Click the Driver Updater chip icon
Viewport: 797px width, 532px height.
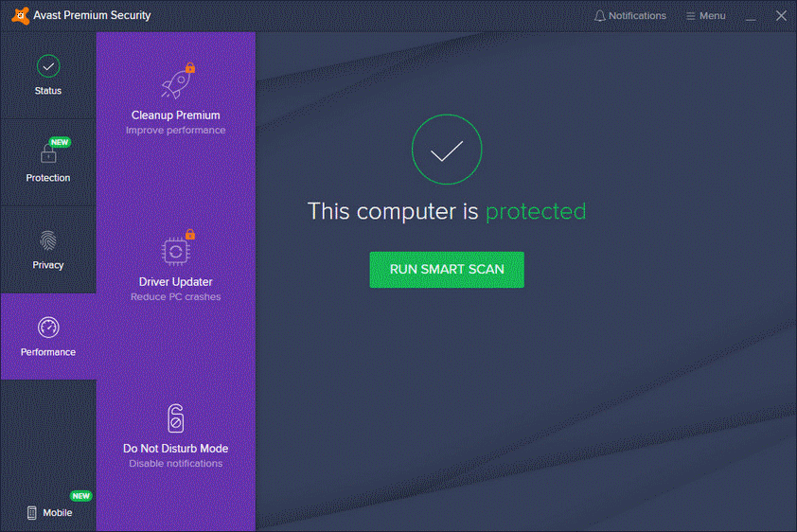[x=175, y=251]
